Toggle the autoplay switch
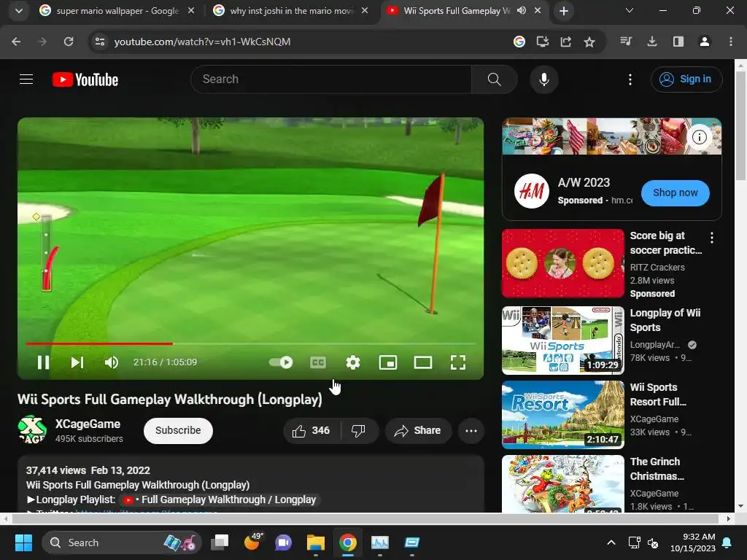 281,362
